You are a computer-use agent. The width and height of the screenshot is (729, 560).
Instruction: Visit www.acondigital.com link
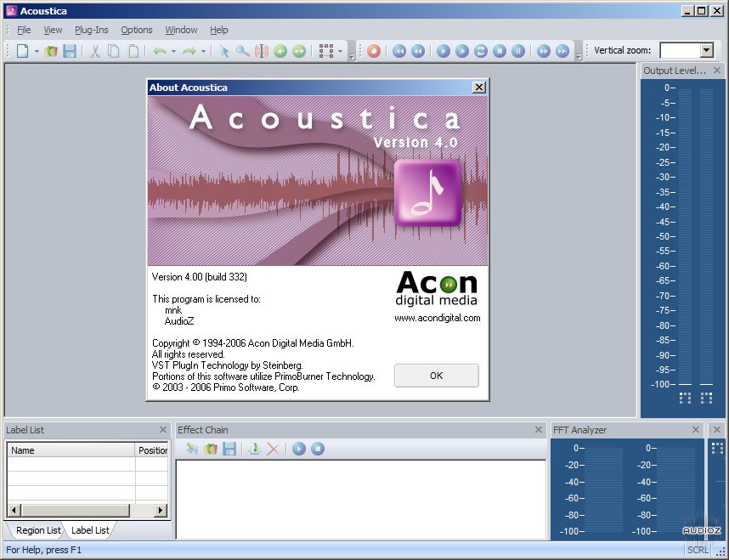click(438, 318)
